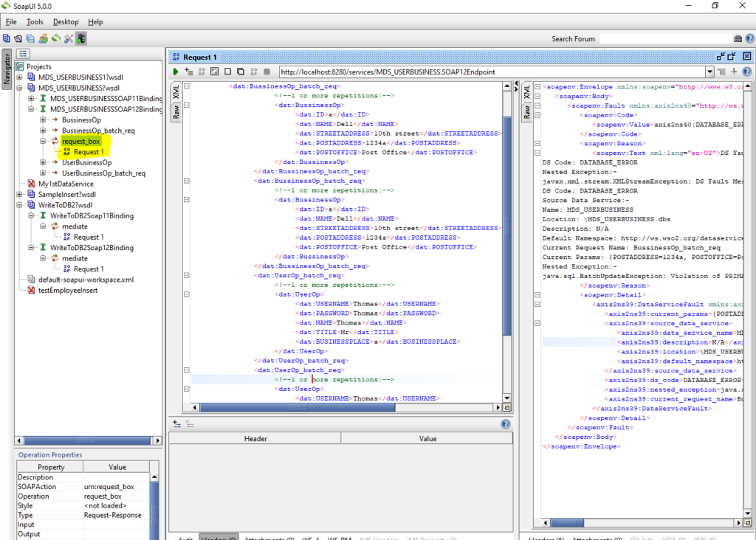Viewport: 756px width, 540px height.
Task: Click the green trial S toolbar icon
Action: click(x=56, y=38)
